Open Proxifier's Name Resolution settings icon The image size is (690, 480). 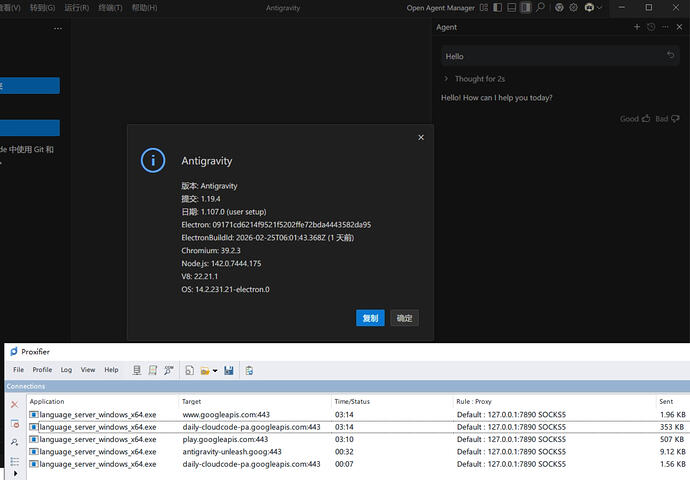click(169, 370)
